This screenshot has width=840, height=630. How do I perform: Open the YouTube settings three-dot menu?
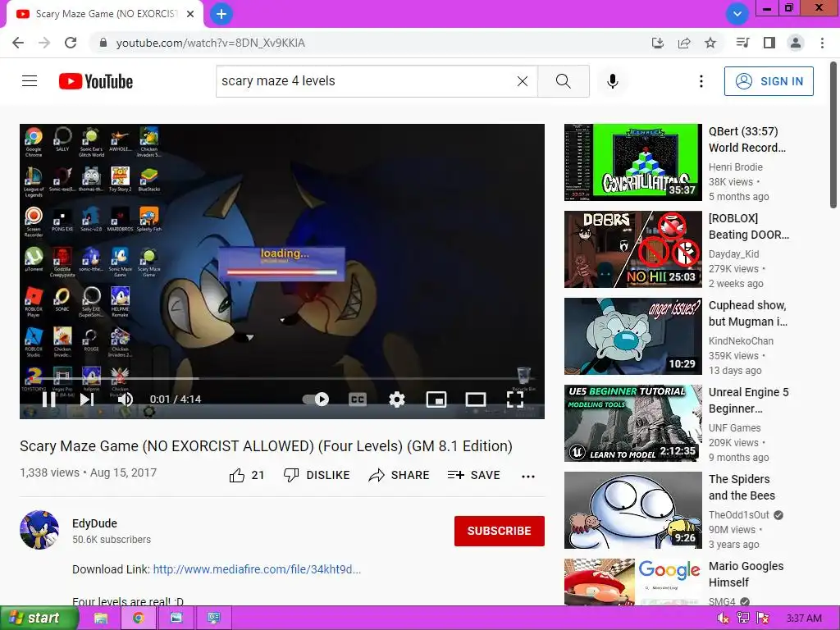coord(701,81)
